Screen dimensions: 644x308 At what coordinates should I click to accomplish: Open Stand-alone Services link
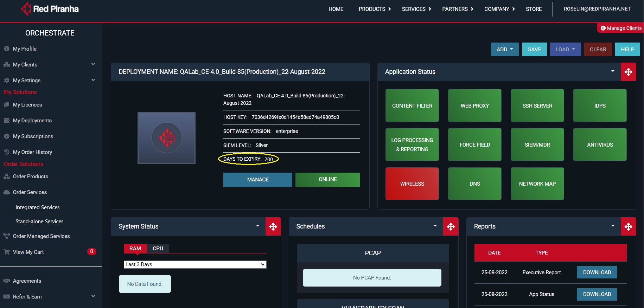[39, 222]
